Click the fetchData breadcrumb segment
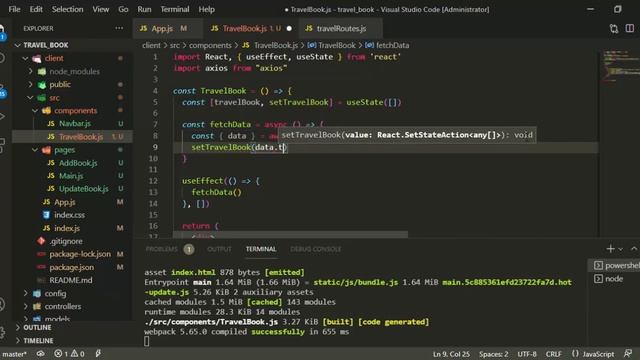Screen dimensions: 640x360 [392, 45]
